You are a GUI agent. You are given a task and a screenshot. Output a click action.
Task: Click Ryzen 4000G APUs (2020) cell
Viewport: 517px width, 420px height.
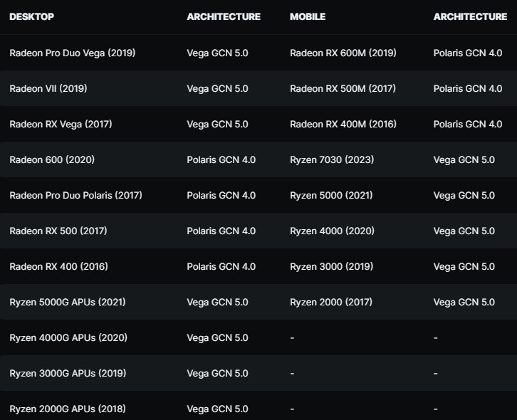[x=68, y=337]
